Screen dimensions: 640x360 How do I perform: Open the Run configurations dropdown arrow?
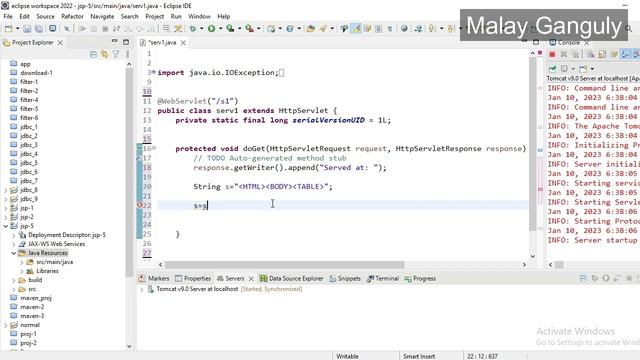click(x=220, y=28)
